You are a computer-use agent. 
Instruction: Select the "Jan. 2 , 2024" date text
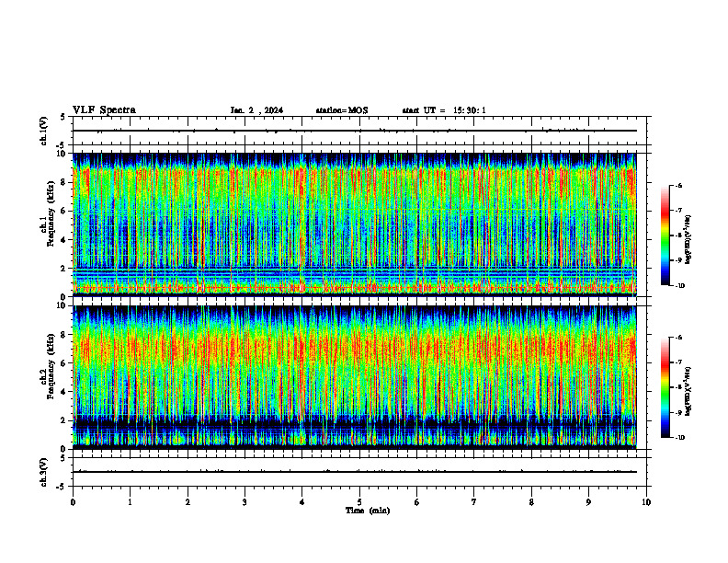point(256,110)
